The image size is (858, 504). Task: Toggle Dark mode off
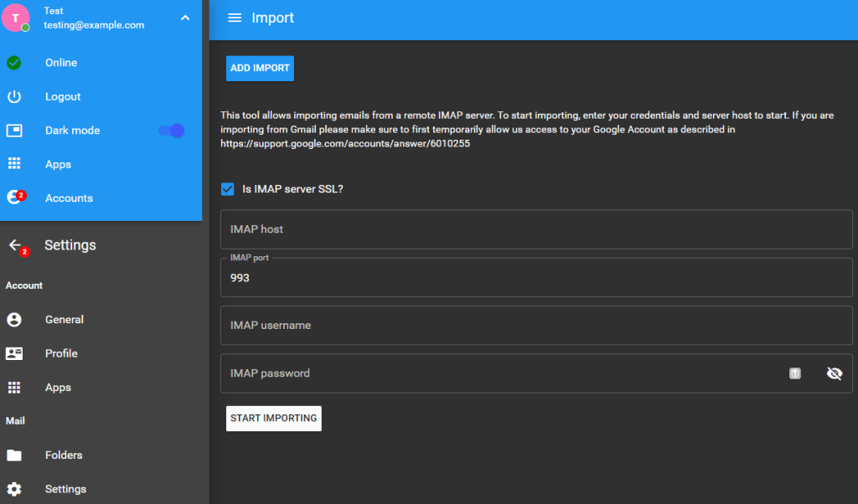click(170, 131)
